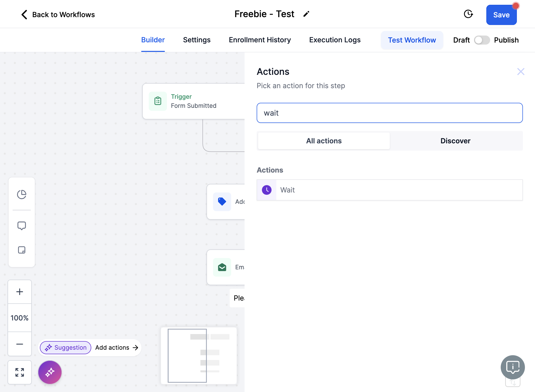Click the Save button

click(x=501, y=15)
